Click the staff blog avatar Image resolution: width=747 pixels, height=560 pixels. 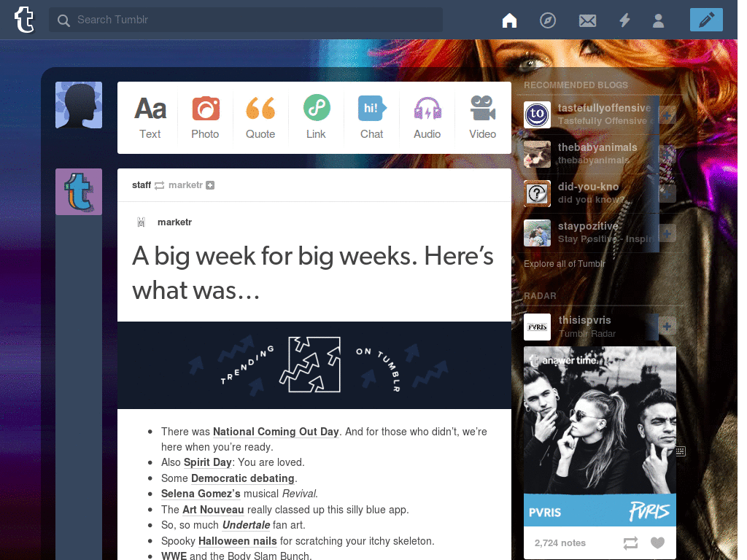pos(79,192)
